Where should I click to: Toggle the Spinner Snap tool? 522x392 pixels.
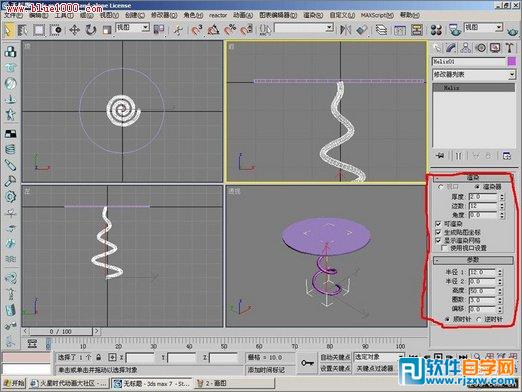click(246, 30)
